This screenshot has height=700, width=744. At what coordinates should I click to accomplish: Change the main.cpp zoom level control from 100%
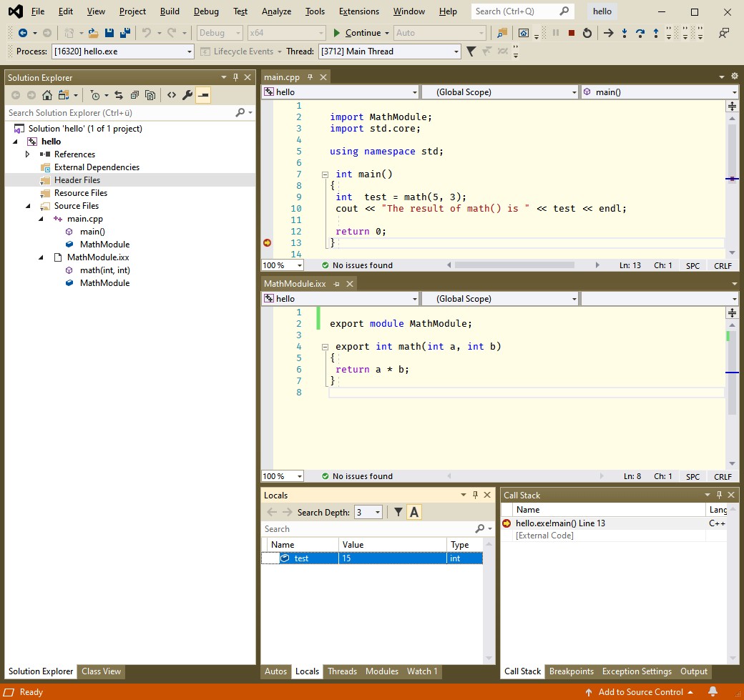tap(281, 265)
